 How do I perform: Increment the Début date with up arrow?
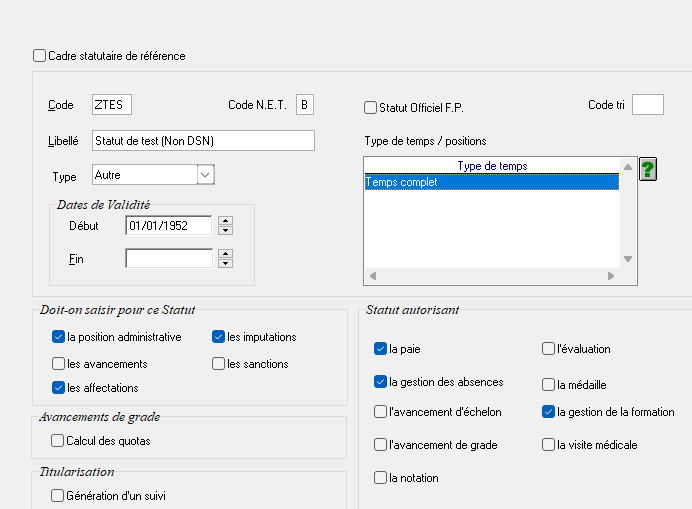coord(226,221)
